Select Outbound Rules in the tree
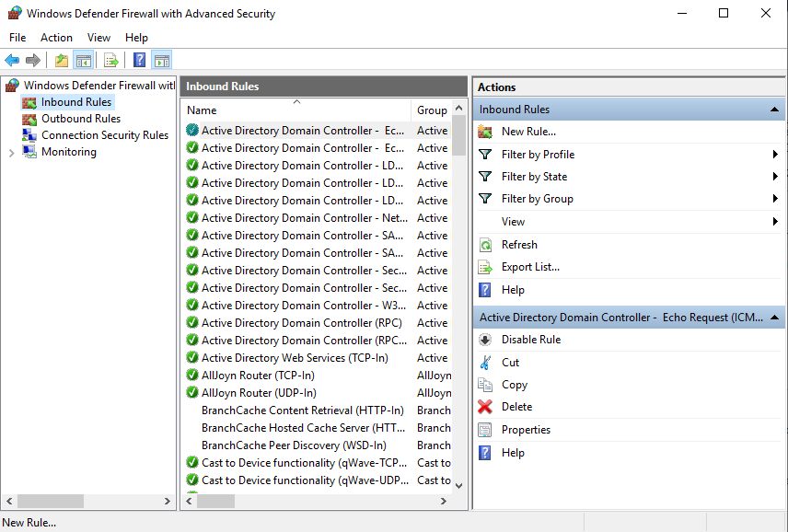 click(x=81, y=119)
